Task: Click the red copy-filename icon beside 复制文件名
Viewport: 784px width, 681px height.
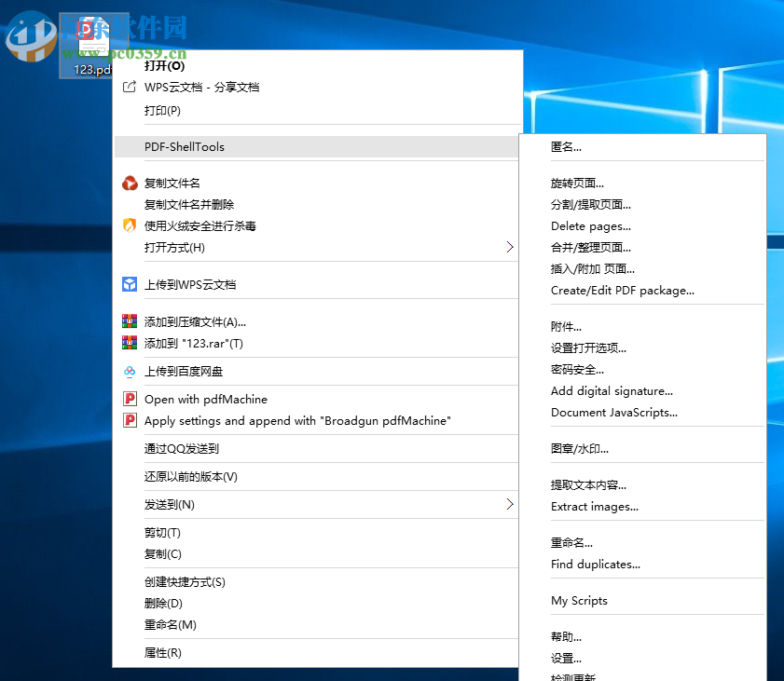Action: pyautogui.click(x=130, y=183)
